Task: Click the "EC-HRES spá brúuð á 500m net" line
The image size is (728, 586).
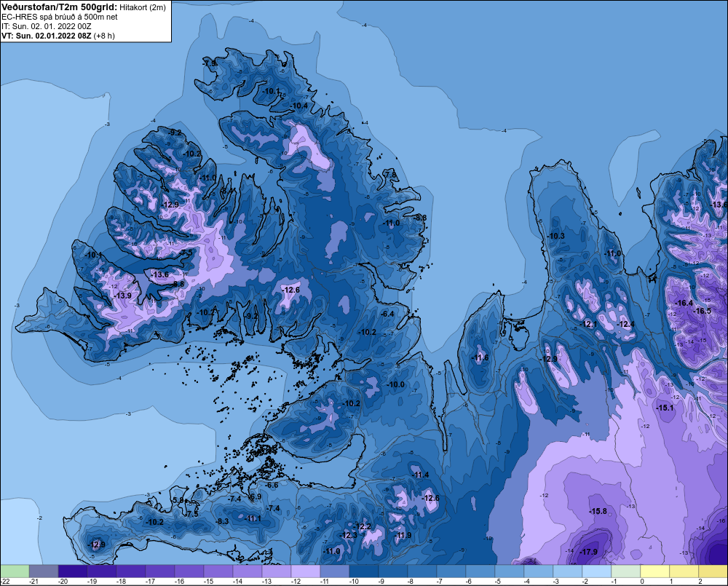Action: point(60,17)
